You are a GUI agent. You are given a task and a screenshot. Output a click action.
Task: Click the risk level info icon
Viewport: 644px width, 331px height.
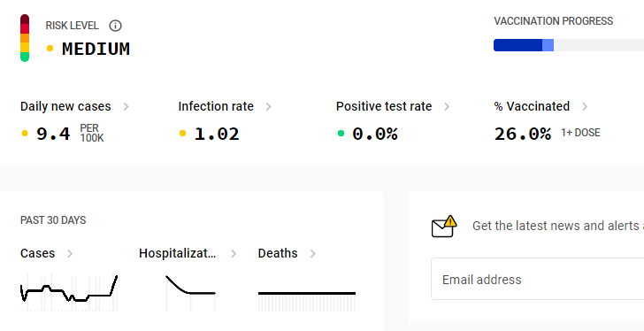(x=115, y=26)
